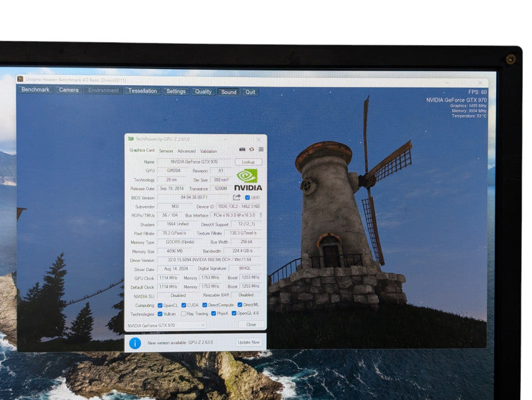Take a GPU-Z screenshot with camera icon
Image resolution: width=532 pixels, height=400 pixels.
coord(242,150)
